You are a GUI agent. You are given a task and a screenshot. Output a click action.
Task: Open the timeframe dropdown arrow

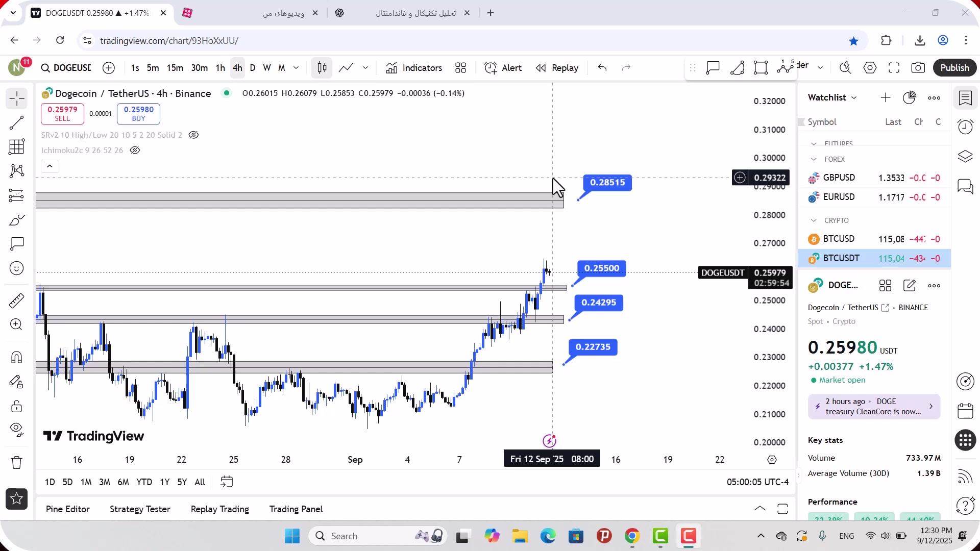[x=296, y=68]
